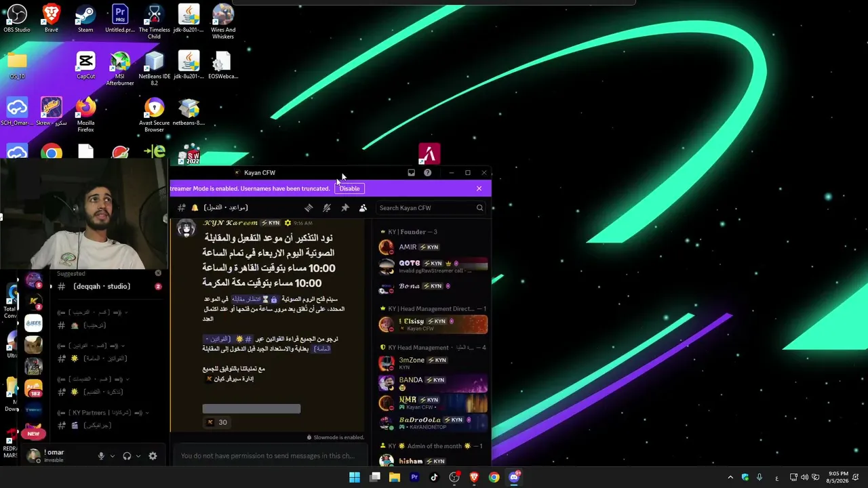
Task: Switch to Discord in taskbar
Action: (x=514, y=477)
